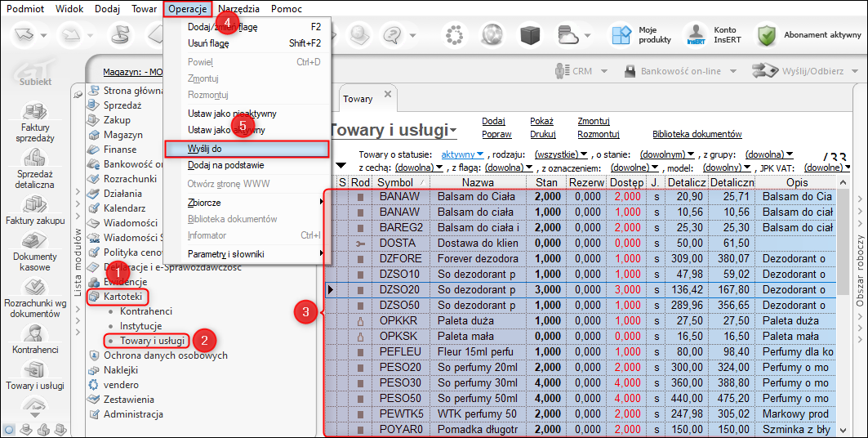Select the OPKSK Paleta mała row

tap(579, 336)
